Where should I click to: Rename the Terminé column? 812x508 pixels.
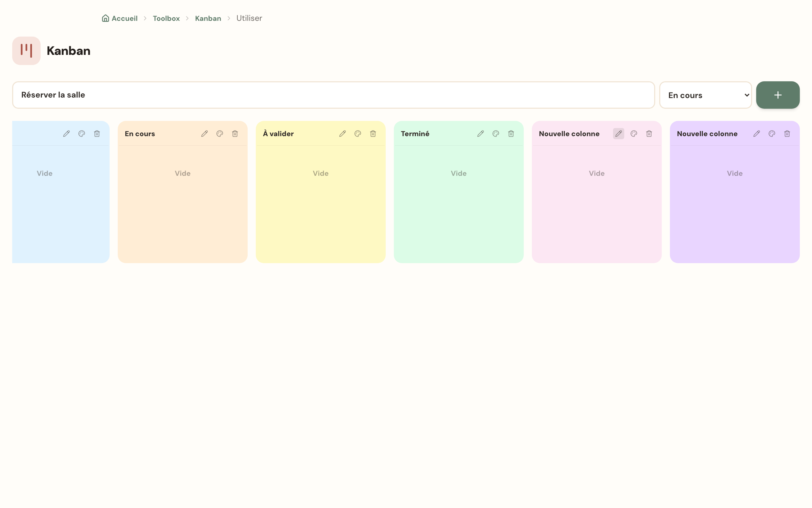click(481, 134)
